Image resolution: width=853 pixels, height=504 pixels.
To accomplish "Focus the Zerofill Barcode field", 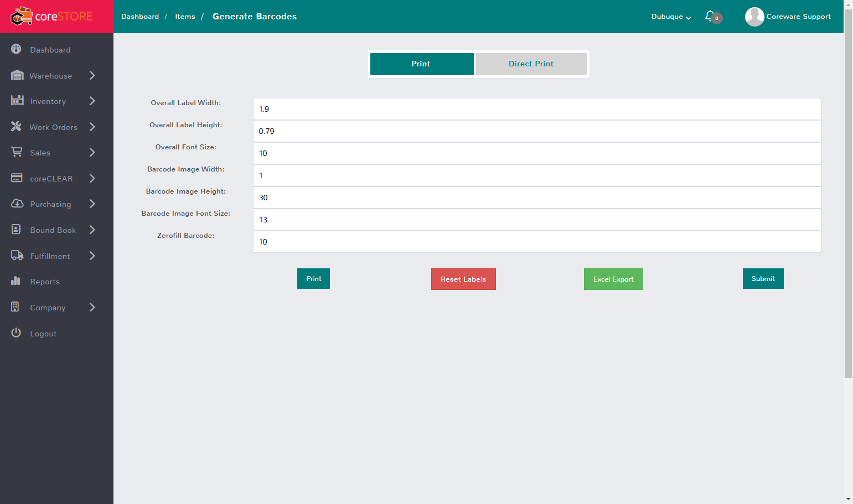I will (x=537, y=242).
